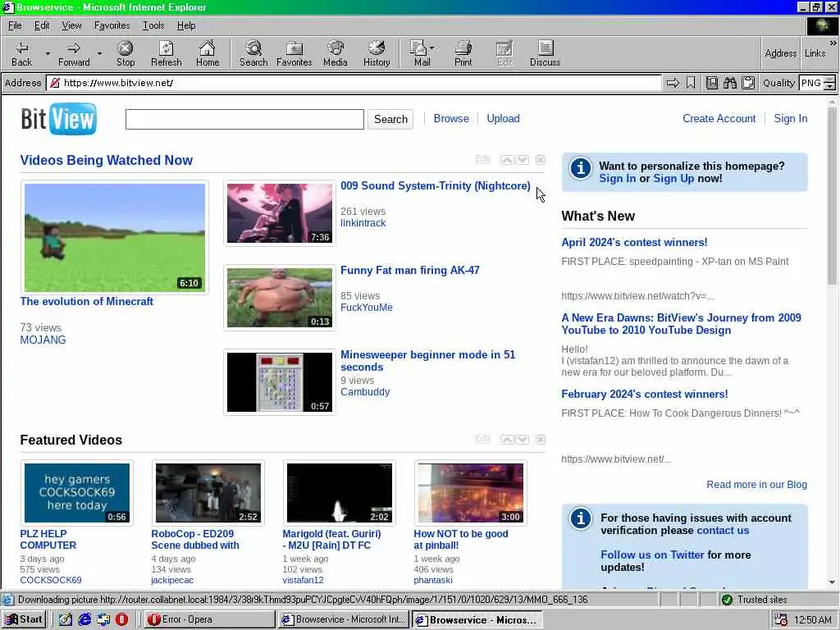This screenshot has height=630, width=840.
Task: Click Create Account link
Action: (719, 118)
